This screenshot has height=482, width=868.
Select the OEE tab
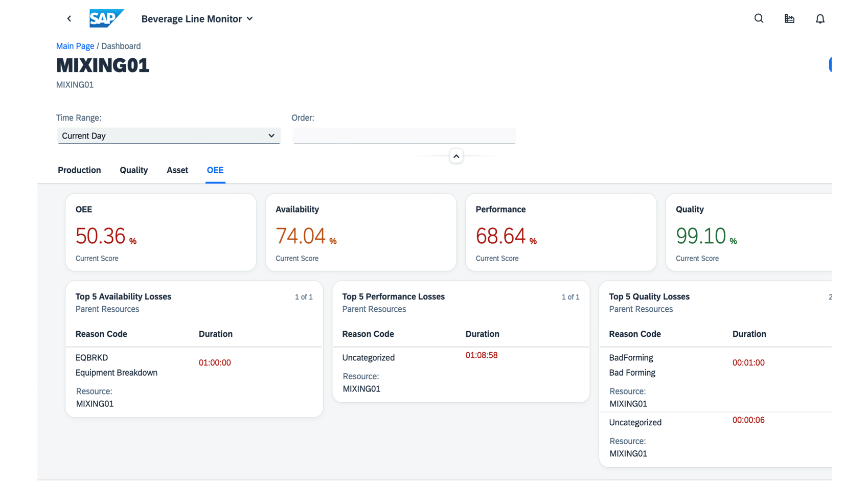point(215,170)
